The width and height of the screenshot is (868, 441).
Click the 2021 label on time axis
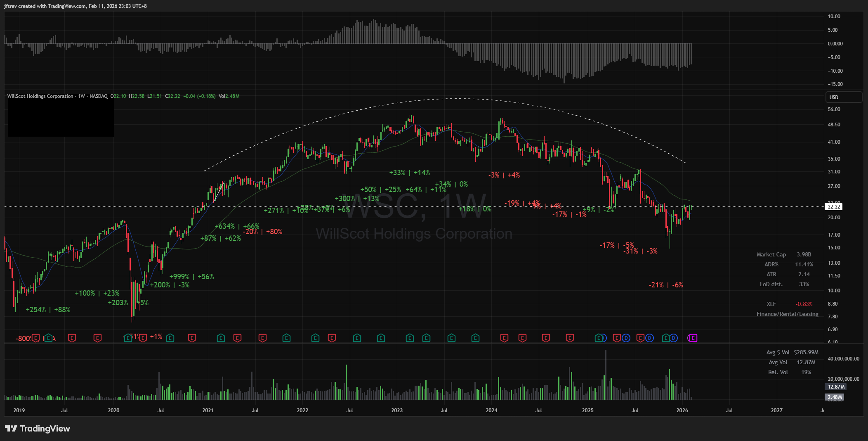click(208, 410)
